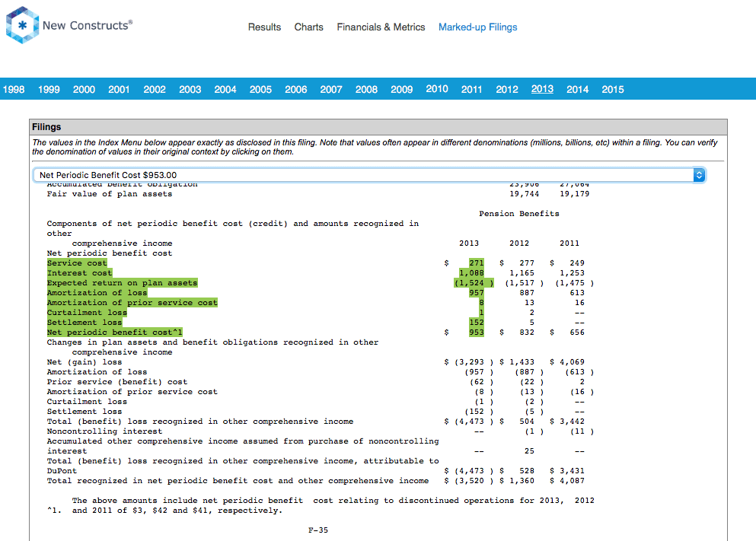The image size is (756, 541).
Task: Open the Marked-up Filings page
Action: [478, 27]
